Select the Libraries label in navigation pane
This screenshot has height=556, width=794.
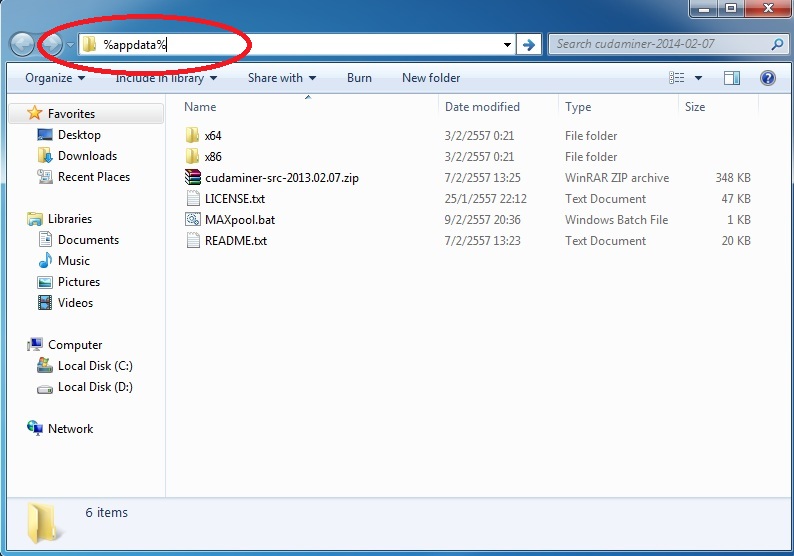[70, 219]
